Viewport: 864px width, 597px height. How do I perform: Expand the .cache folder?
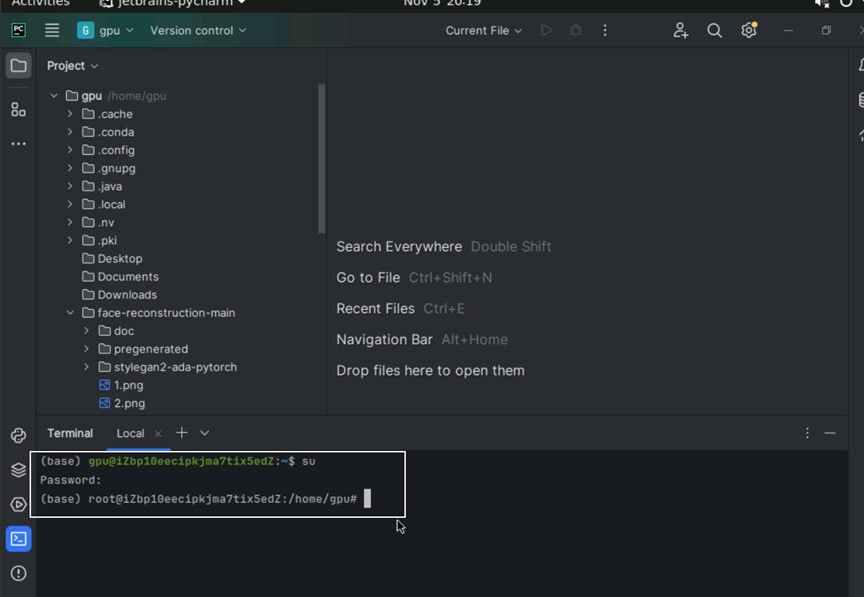70,114
